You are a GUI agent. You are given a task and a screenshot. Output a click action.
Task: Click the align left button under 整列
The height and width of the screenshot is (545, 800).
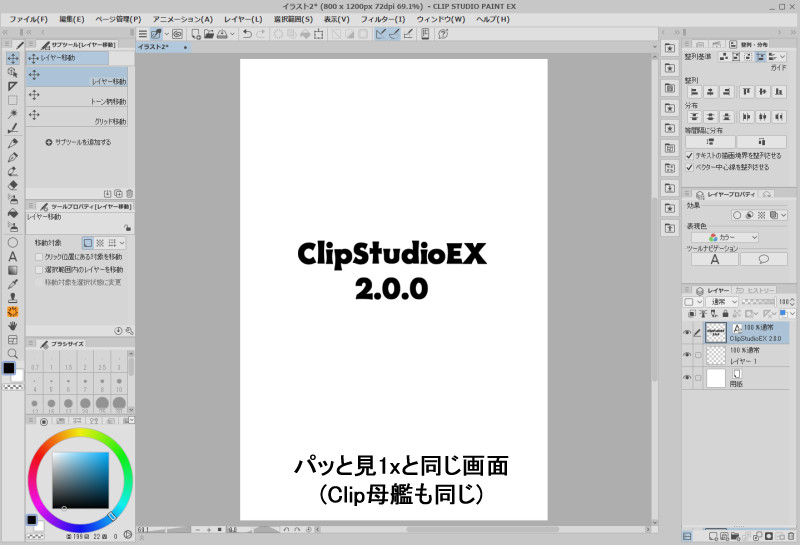(694, 92)
